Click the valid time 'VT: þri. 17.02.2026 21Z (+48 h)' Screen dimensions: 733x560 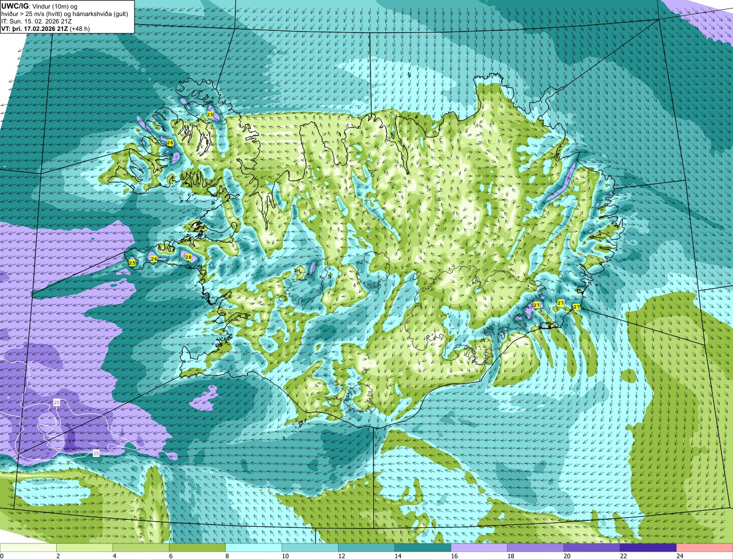coord(45,29)
